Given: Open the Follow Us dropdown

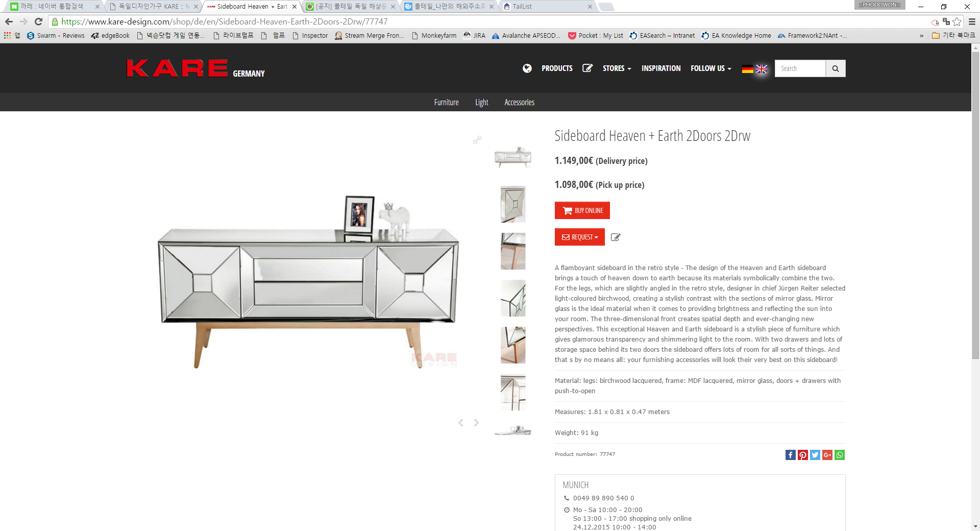Looking at the screenshot, I should (710, 68).
